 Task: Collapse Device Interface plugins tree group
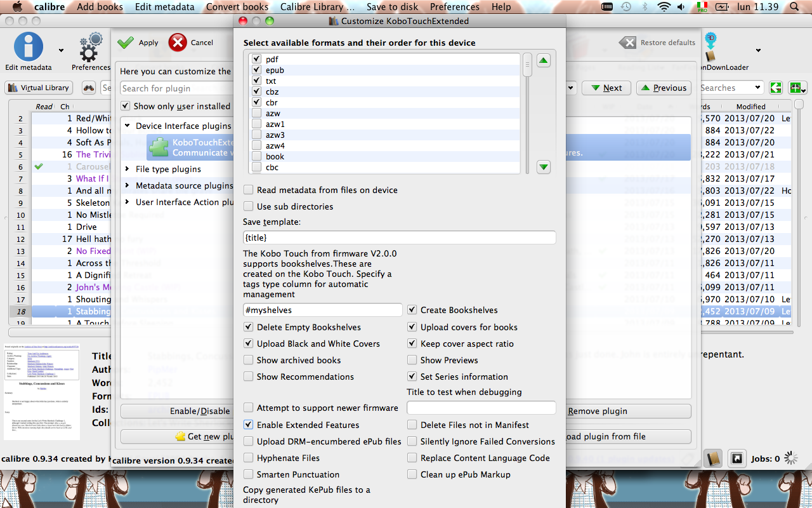click(128, 126)
